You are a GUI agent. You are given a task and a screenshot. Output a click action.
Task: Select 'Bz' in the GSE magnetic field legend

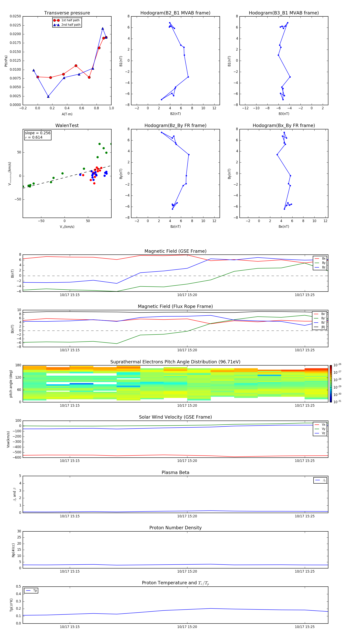pyautogui.click(x=320, y=267)
